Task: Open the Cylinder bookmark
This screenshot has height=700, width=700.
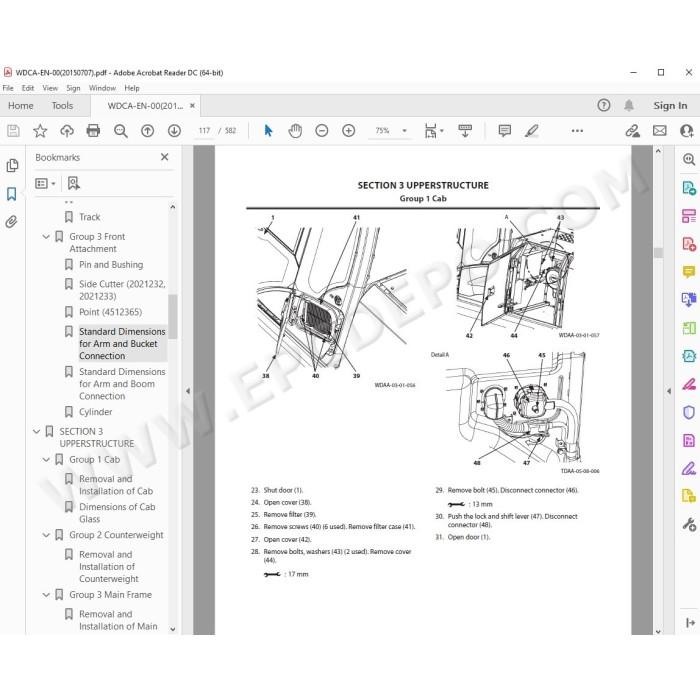Action: [96, 412]
